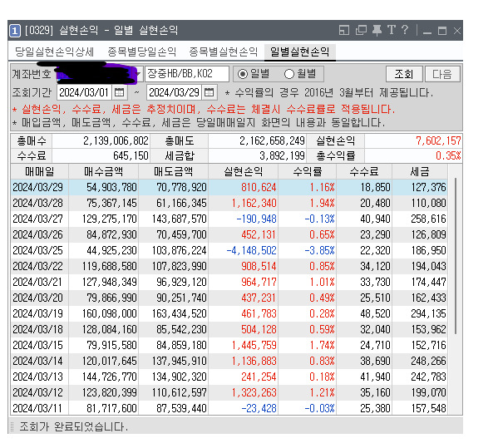Select the 2024/03/27 row date
The width and height of the screenshot is (503, 448).
(x=38, y=219)
